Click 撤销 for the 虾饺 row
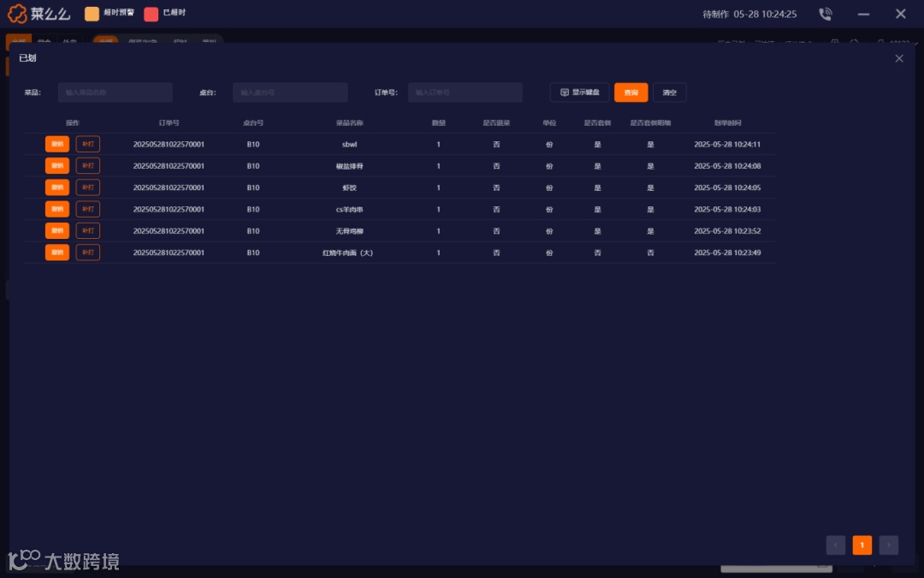Image resolution: width=924 pixels, height=578 pixels. pos(57,188)
